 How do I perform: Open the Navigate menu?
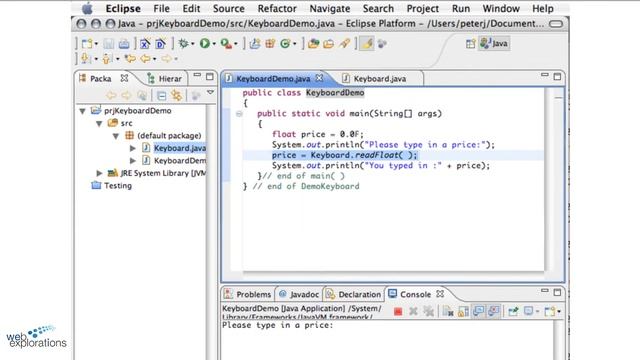330,9
